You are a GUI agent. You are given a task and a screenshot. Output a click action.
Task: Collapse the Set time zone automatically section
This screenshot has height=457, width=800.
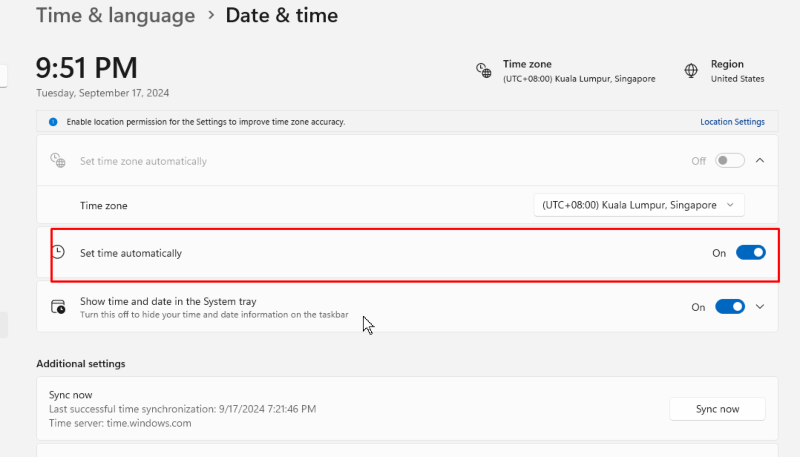[760, 160]
